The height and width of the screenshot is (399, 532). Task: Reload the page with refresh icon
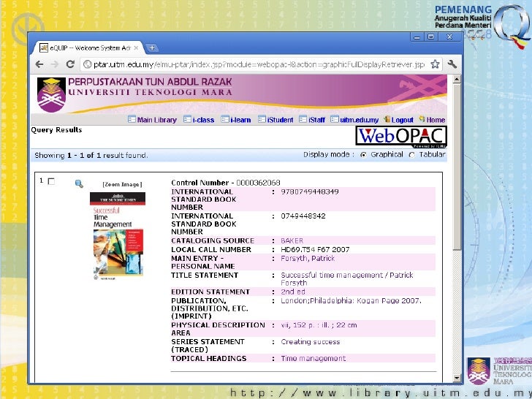pos(70,64)
